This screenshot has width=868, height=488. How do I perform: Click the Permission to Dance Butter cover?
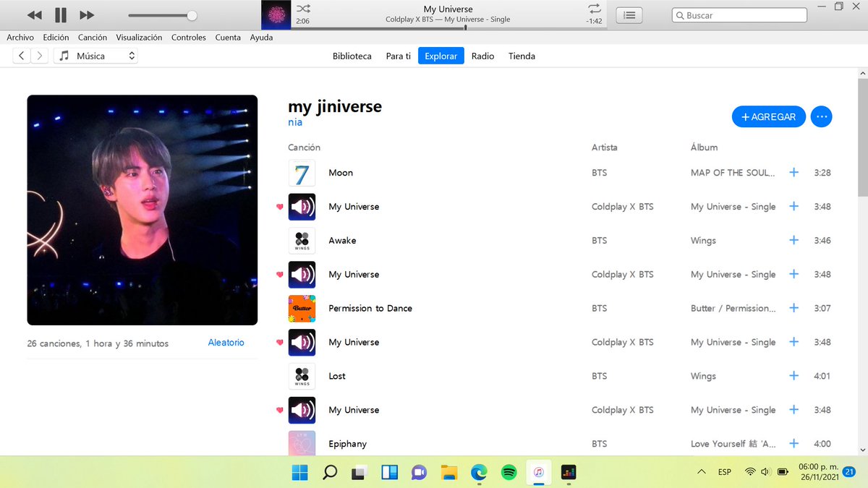coord(302,308)
